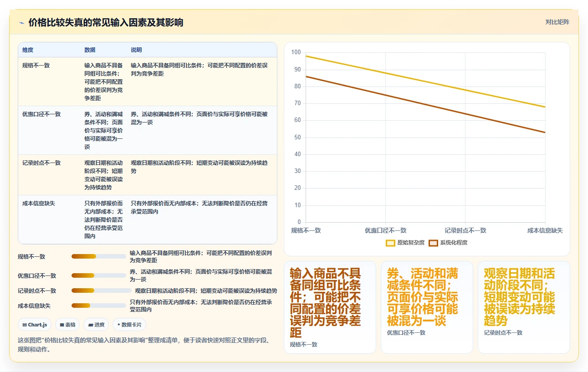Click the 成本信息缺失 progress bar
This screenshot has width=588, height=372.
(99, 306)
